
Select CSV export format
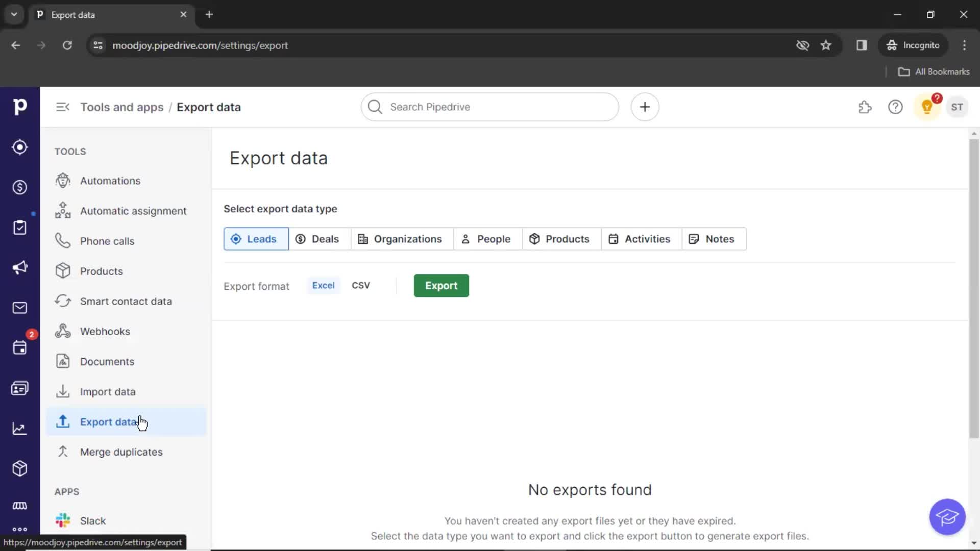click(x=361, y=285)
